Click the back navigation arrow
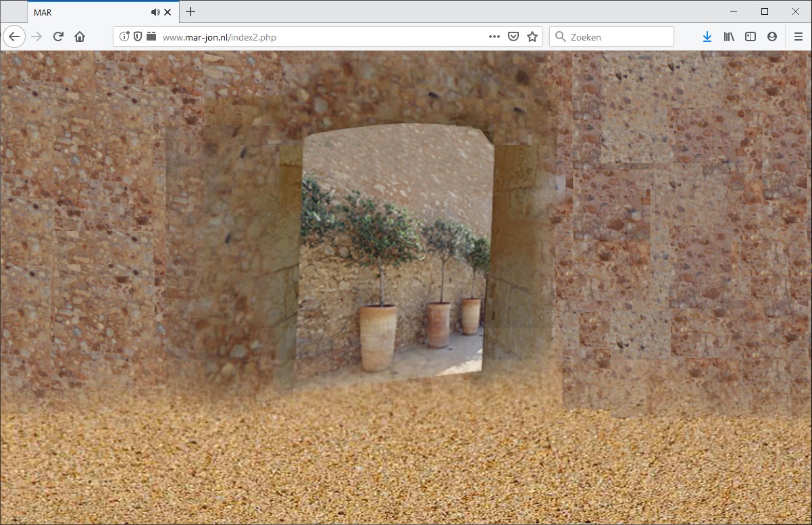The height and width of the screenshot is (525, 812). pyautogui.click(x=14, y=36)
